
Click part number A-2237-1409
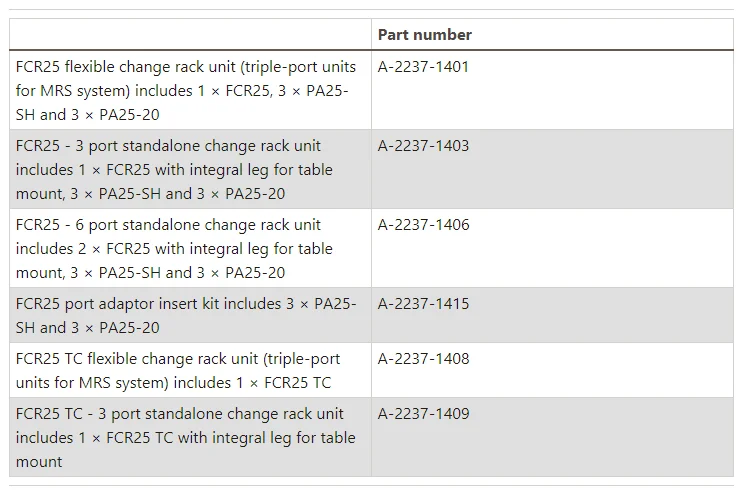coord(423,414)
